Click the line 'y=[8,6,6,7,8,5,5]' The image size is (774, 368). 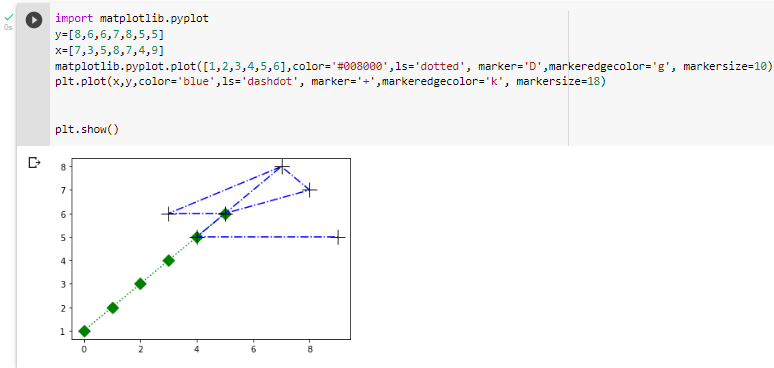tap(110, 35)
